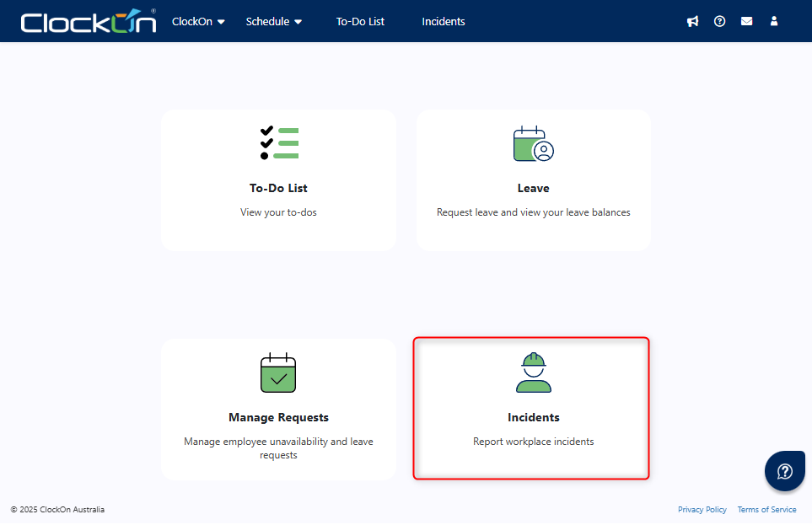Click the Leave calendar person icon
The width and height of the screenshot is (812, 525).
coord(534,143)
